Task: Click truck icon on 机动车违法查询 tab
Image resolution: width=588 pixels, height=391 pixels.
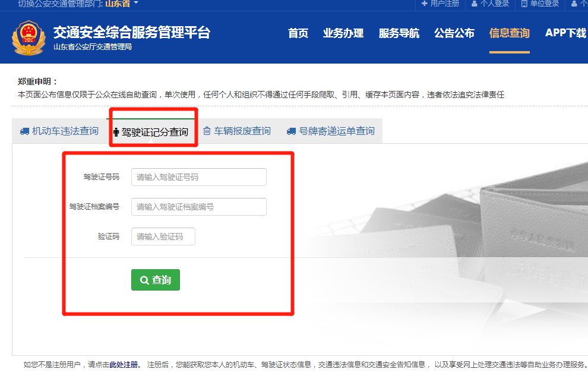Action: (x=24, y=131)
